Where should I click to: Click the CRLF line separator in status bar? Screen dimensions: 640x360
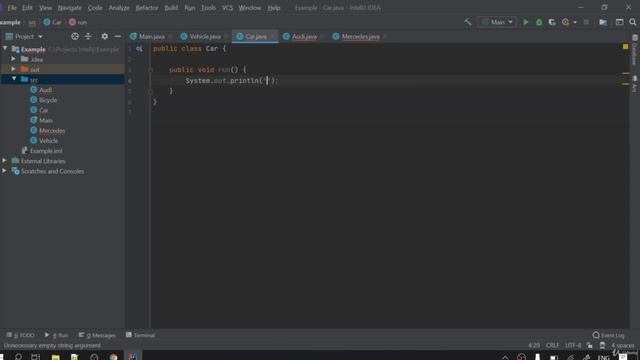click(552, 345)
